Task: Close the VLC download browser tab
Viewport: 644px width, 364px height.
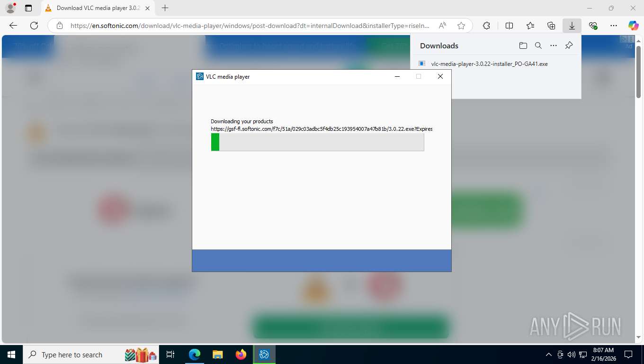Action: 147,8
